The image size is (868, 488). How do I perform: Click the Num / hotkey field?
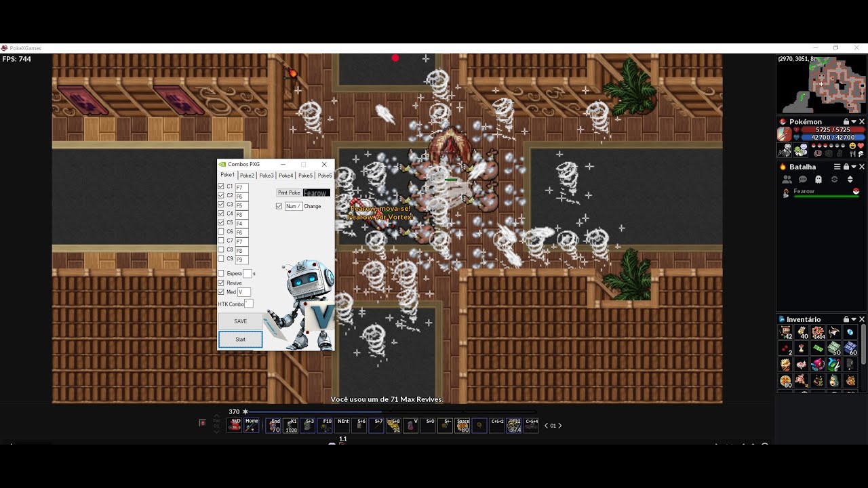(x=294, y=206)
